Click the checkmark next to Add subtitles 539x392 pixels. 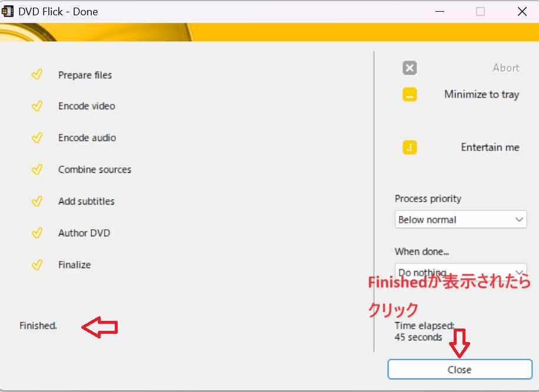37,201
